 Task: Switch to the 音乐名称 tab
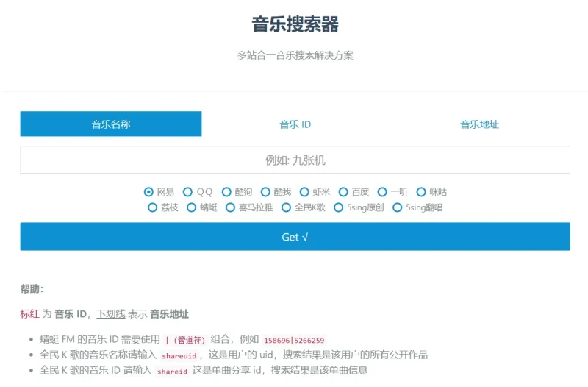(x=111, y=124)
